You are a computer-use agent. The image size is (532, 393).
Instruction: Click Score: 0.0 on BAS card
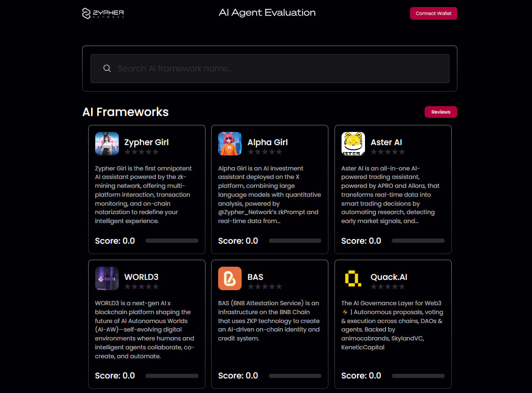click(x=238, y=376)
